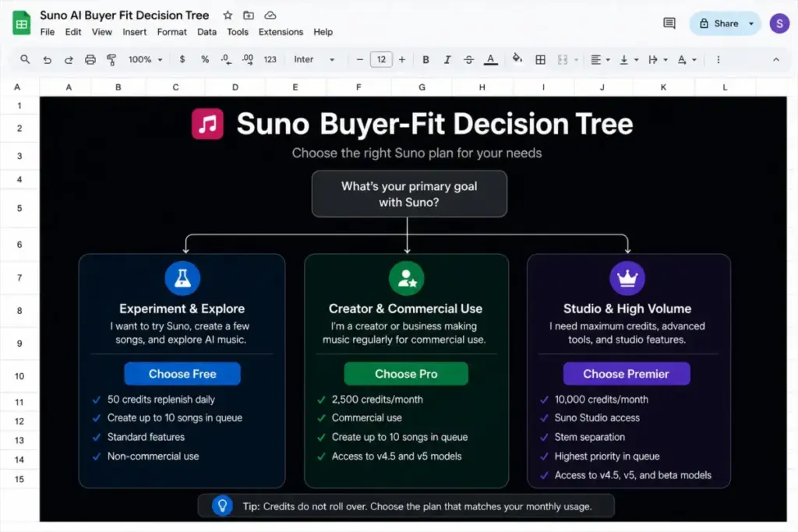This screenshot has width=798, height=532.
Task: Open the Extensions menu
Action: point(281,32)
